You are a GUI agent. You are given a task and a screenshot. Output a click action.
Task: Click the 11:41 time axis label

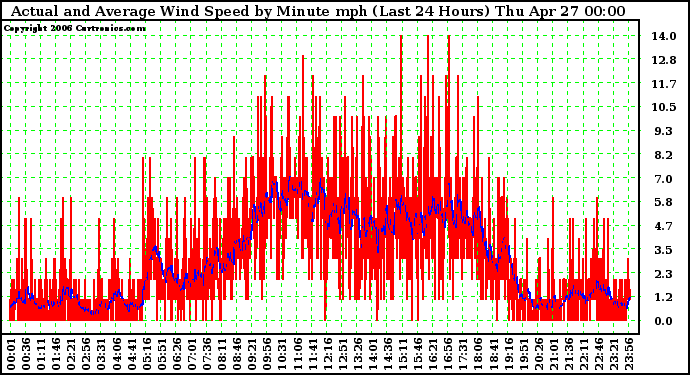coord(312,354)
